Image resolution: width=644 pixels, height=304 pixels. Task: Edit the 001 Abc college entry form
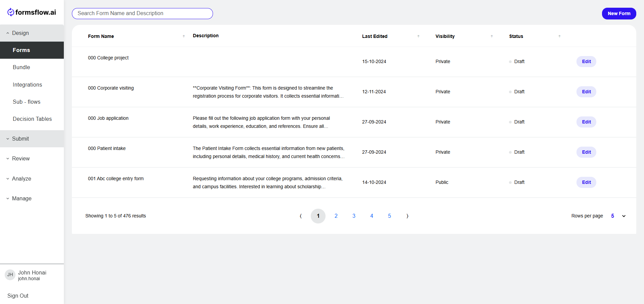(586, 182)
